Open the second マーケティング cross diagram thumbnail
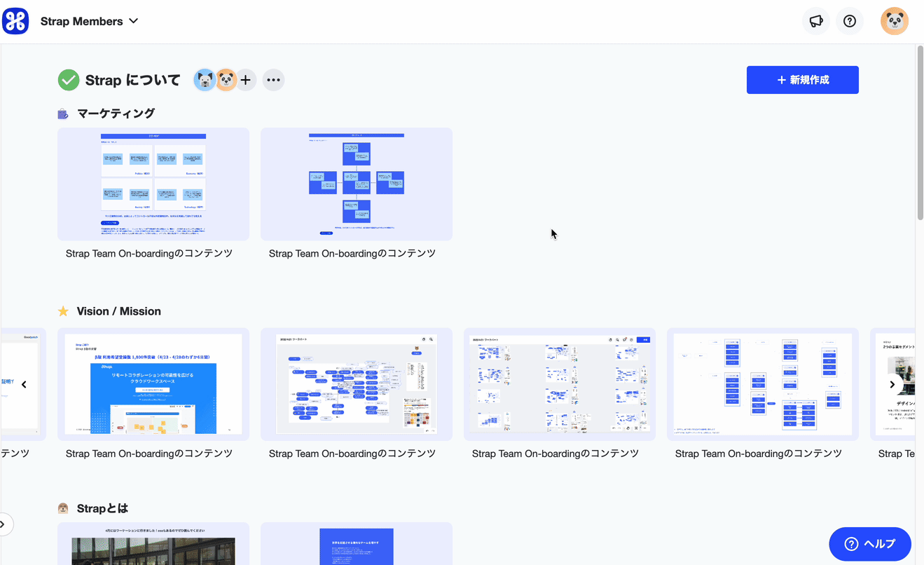The width and height of the screenshot is (924, 565). point(357,184)
